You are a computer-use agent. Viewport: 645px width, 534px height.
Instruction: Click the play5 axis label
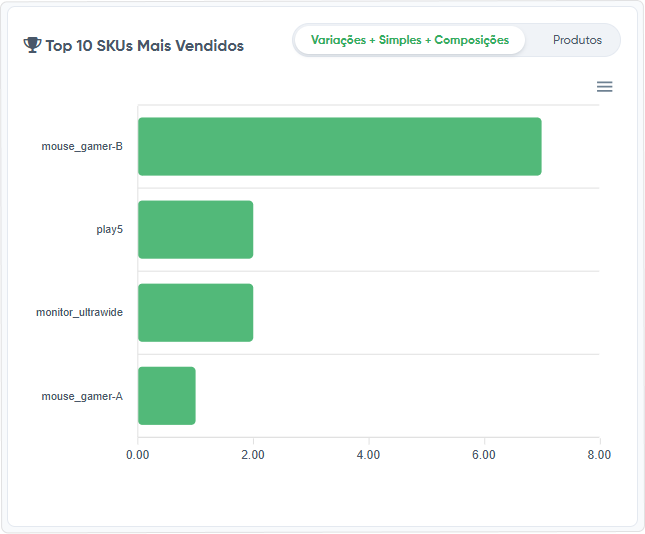[x=109, y=229]
